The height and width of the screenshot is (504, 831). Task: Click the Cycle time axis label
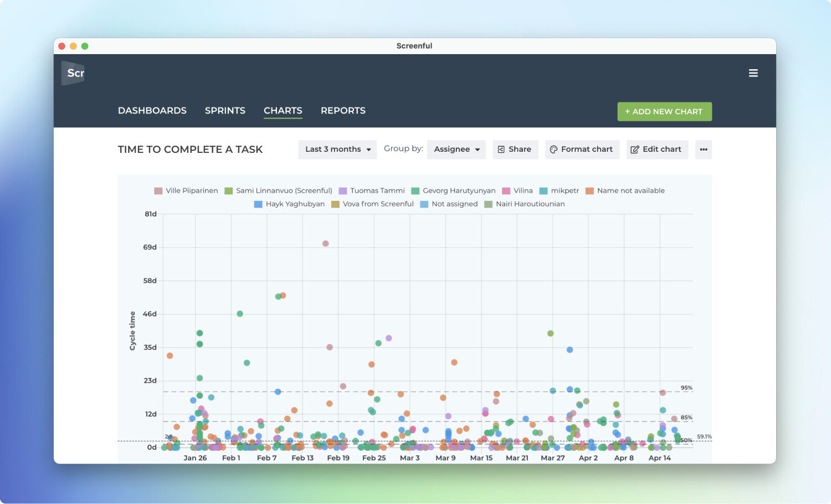132,331
